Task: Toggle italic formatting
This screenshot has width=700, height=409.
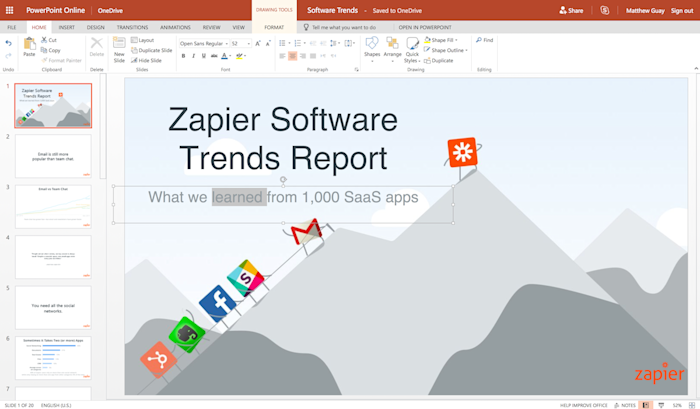Action: (x=193, y=56)
